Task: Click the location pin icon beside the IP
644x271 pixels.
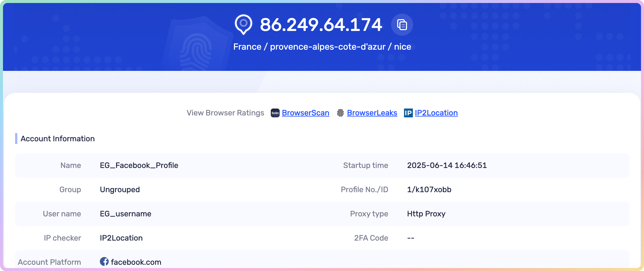Action: (243, 24)
